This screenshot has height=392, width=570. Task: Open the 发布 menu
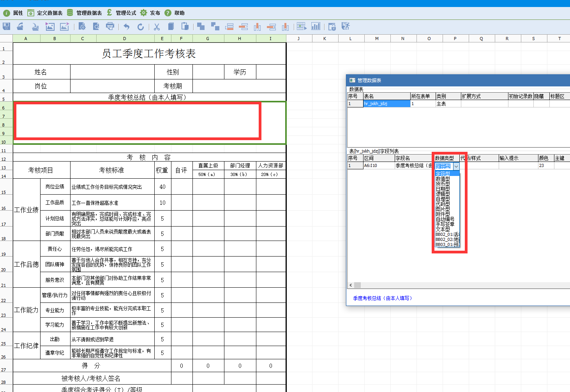click(150, 13)
